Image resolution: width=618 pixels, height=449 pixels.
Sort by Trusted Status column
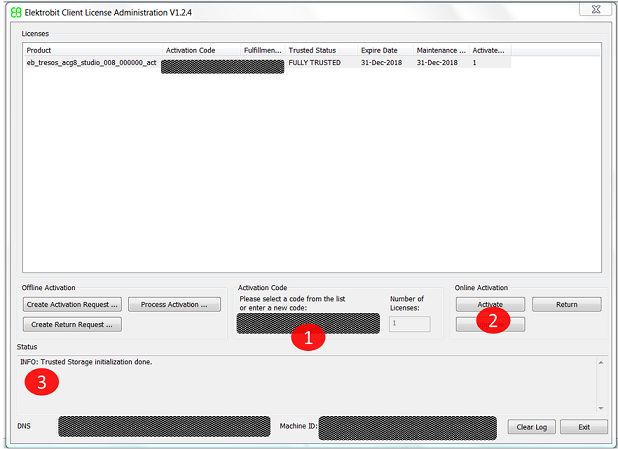click(322, 50)
